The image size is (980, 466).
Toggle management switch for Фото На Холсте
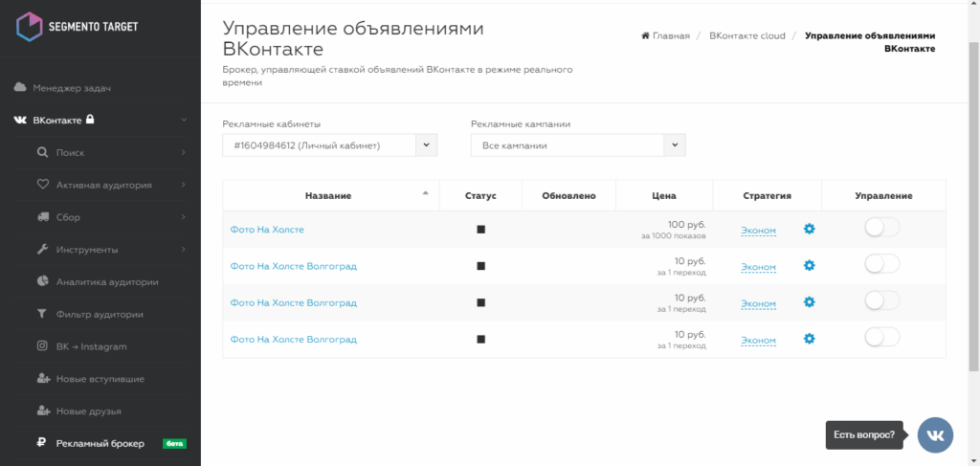click(x=881, y=229)
